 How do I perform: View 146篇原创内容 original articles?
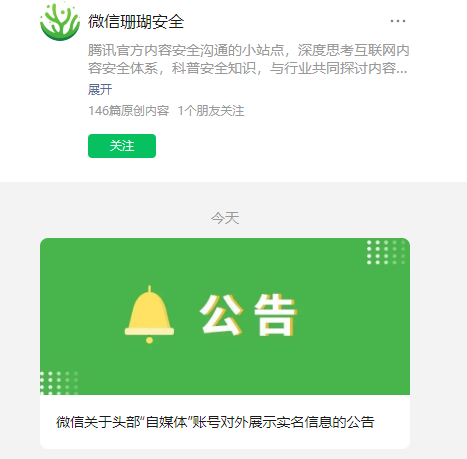click(x=129, y=111)
